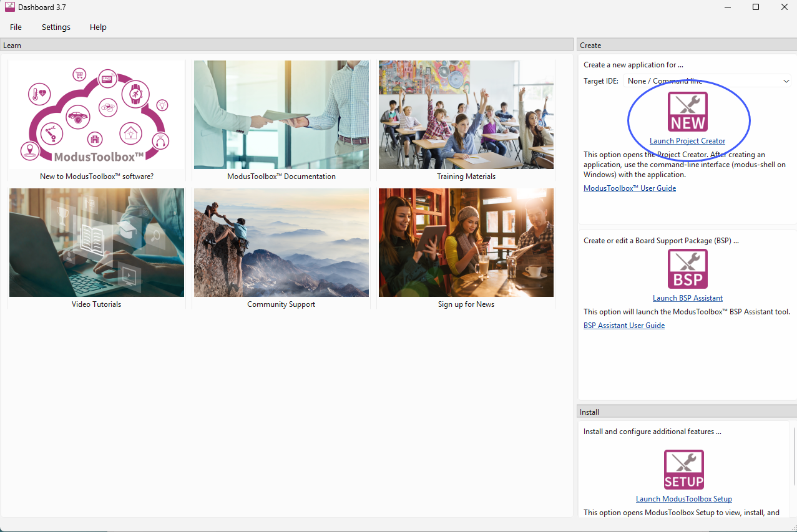Open the Settings menu

tap(56, 27)
